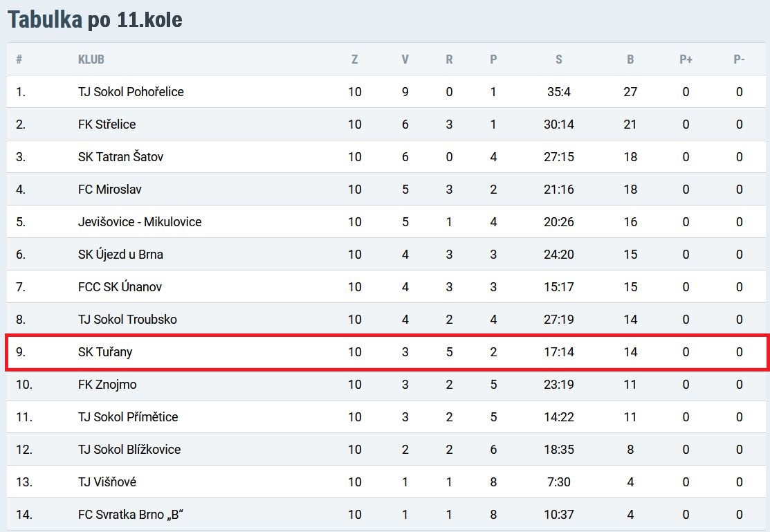The height and width of the screenshot is (532, 770).
Task: Click FCC SK Únanov club name
Action: pyautogui.click(x=120, y=287)
